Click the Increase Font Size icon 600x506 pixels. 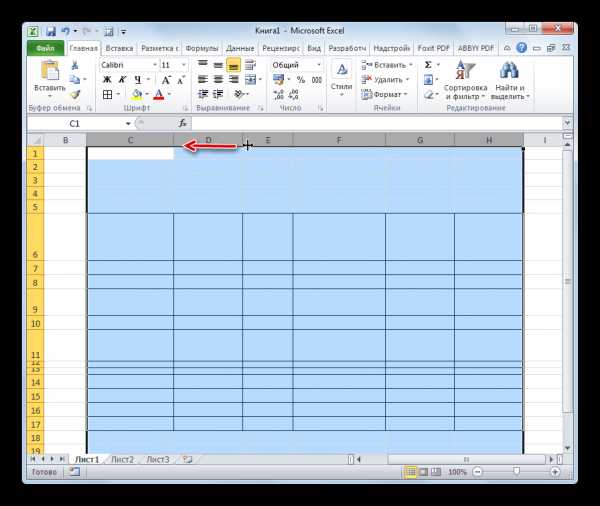coord(166,80)
